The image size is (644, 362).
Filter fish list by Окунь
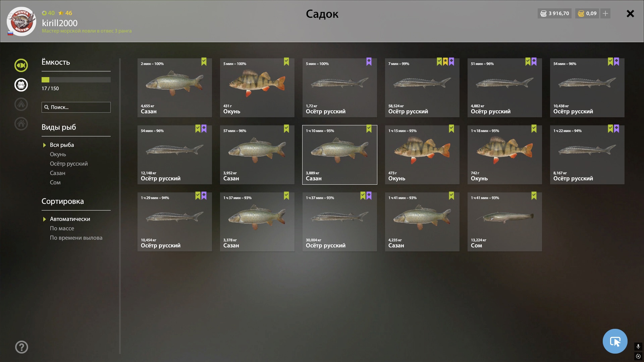58,154
